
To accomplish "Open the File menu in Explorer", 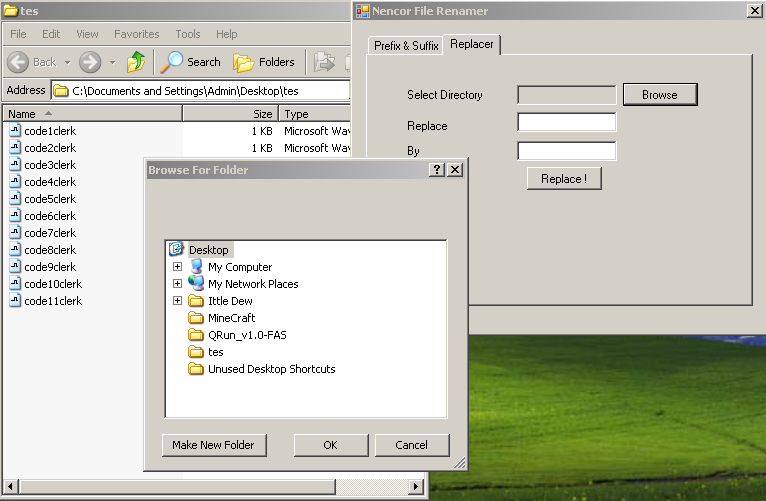I will 18,34.
